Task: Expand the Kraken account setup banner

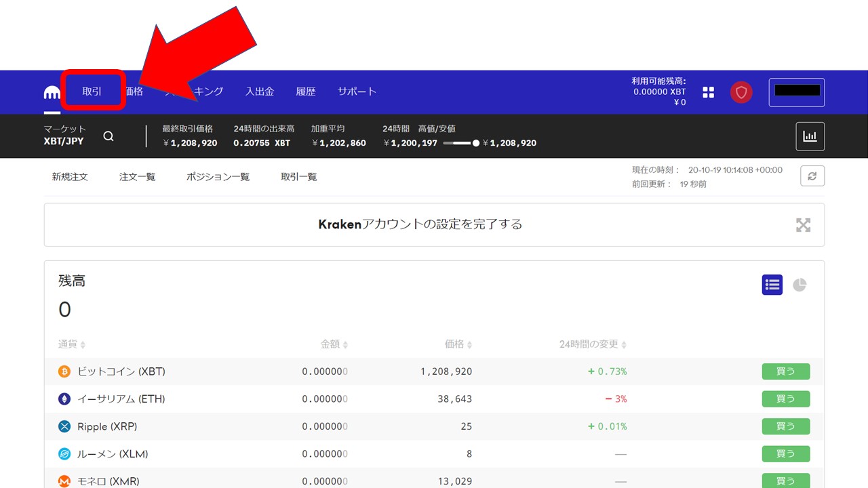Action: pos(803,225)
